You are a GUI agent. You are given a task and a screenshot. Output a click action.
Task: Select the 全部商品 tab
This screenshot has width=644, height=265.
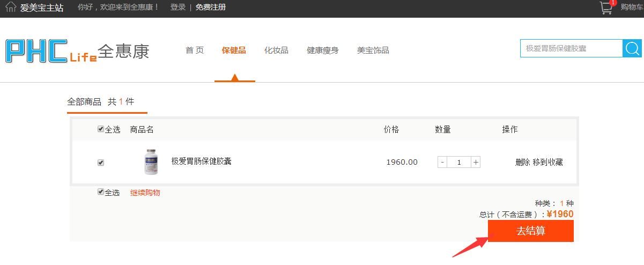click(84, 102)
